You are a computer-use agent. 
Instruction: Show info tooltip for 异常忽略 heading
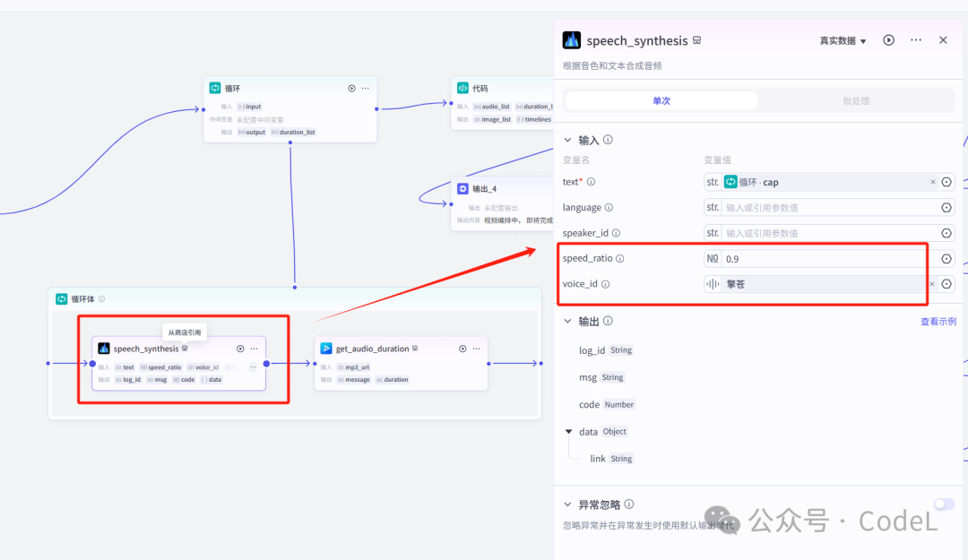629,504
